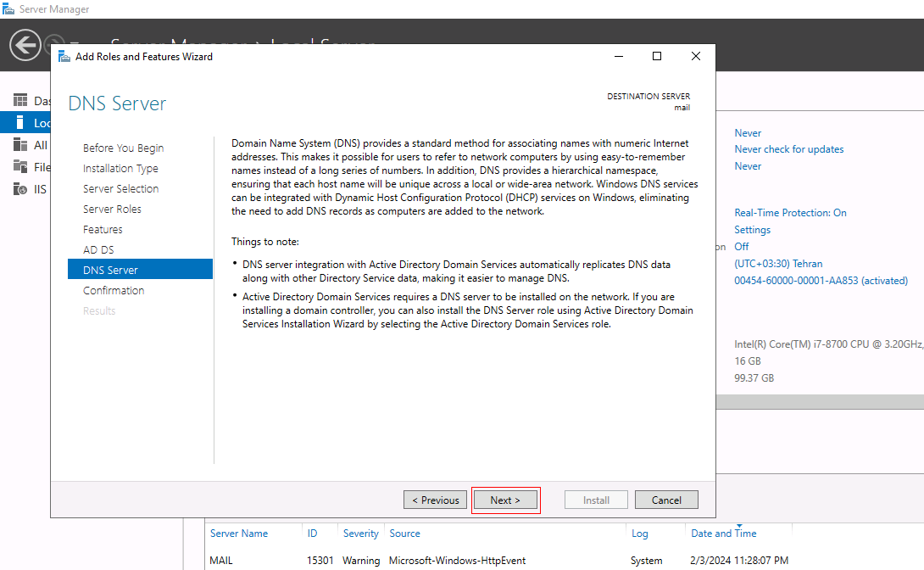Image resolution: width=924 pixels, height=570 pixels.
Task: Click the product ID 00454-60000-00001-AA853 link
Action: pos(821,281)
